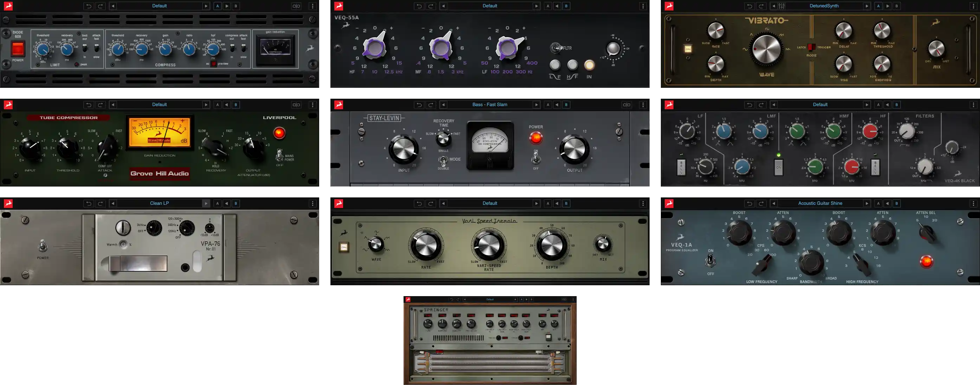Click the Antelope logo on the Springer plugin
The image size is (980, 385).
pyautogui.click(x=408, y=299)
